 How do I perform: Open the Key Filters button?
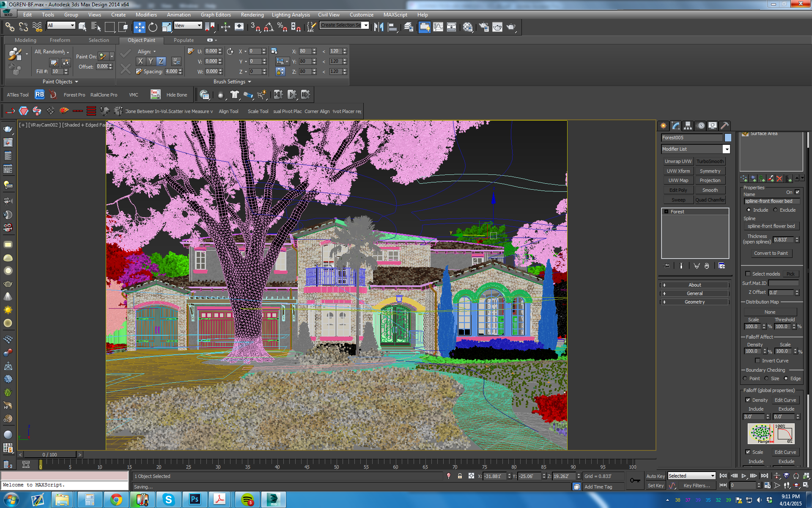tap(697, 486)
